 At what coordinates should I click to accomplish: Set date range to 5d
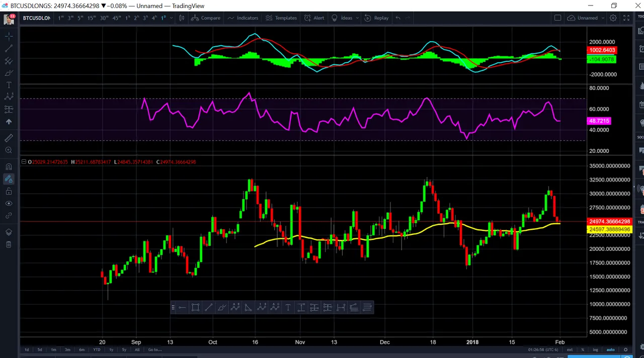point(40,350)
